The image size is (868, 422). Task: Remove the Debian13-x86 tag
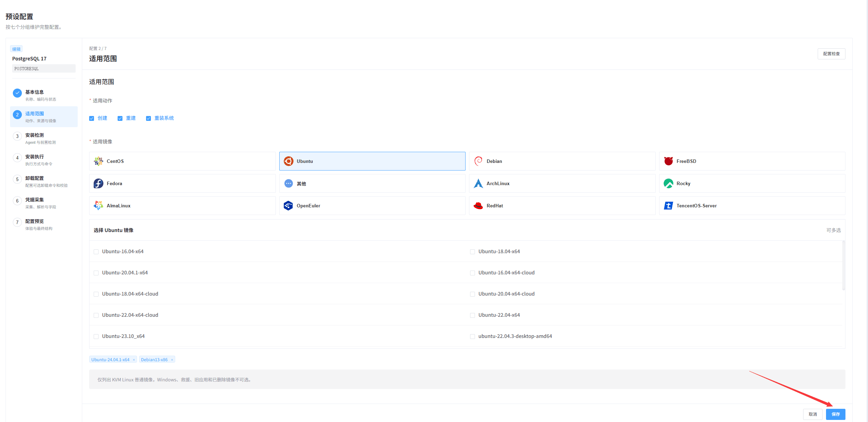click(172, 360)
